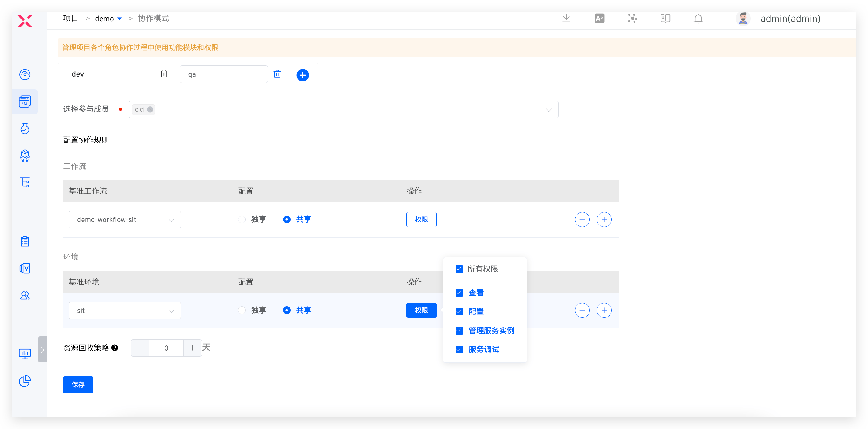Click the notification bell icon
Screen dimensions: 868x429
(x=698, y=19)
